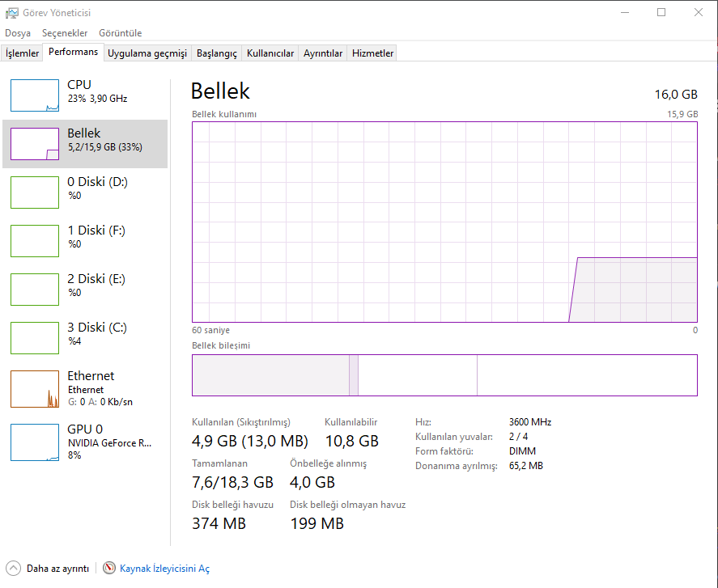Select the GPU 0 graph thumbnail
The image size is (718, 588).
tap(35, 442)
